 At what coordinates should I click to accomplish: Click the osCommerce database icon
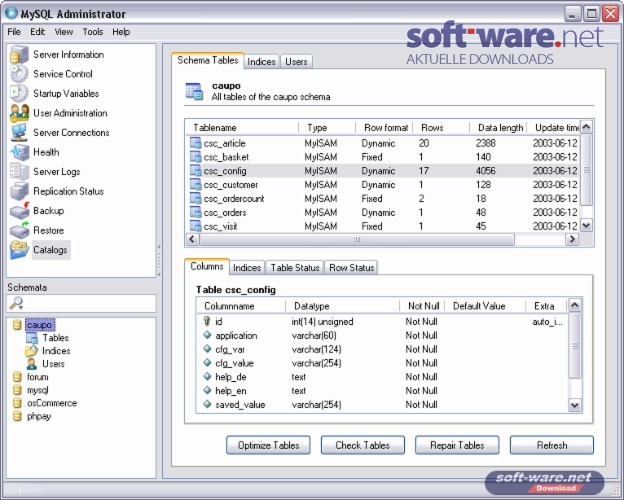tap(17, 403)
